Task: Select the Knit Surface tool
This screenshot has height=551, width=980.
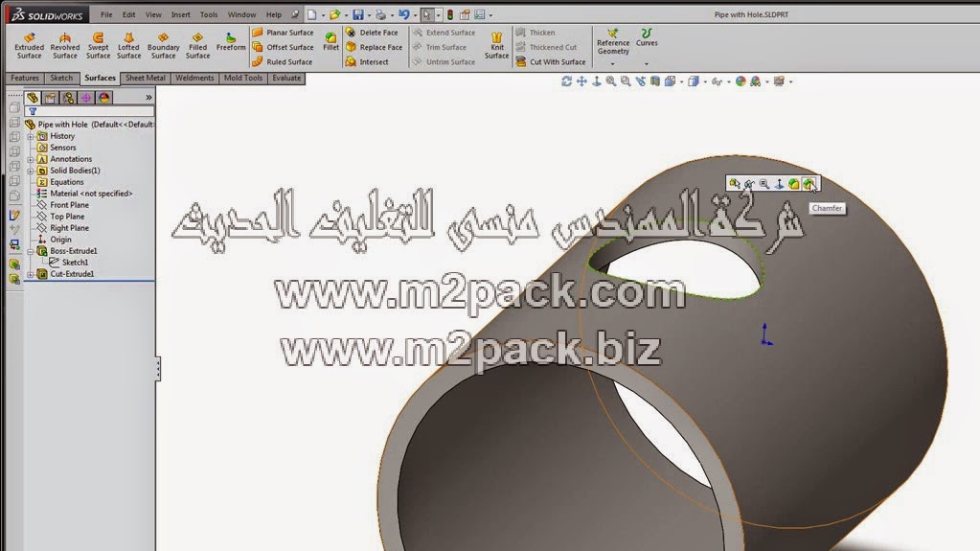Action: (497, 46)
